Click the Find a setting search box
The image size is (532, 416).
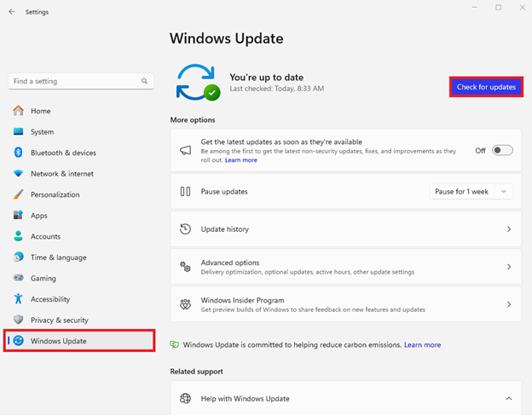[81, 81]
